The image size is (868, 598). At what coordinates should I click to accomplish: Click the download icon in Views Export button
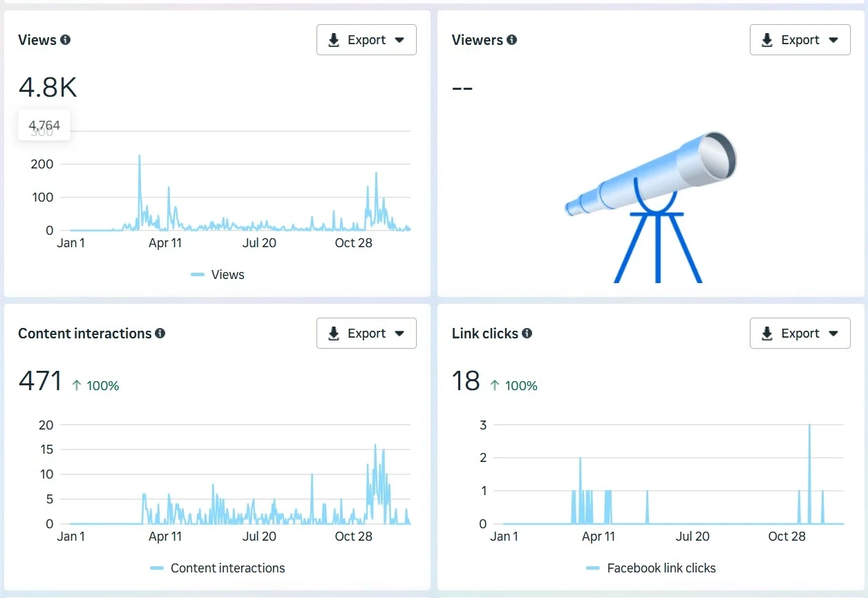click(334, 39)
